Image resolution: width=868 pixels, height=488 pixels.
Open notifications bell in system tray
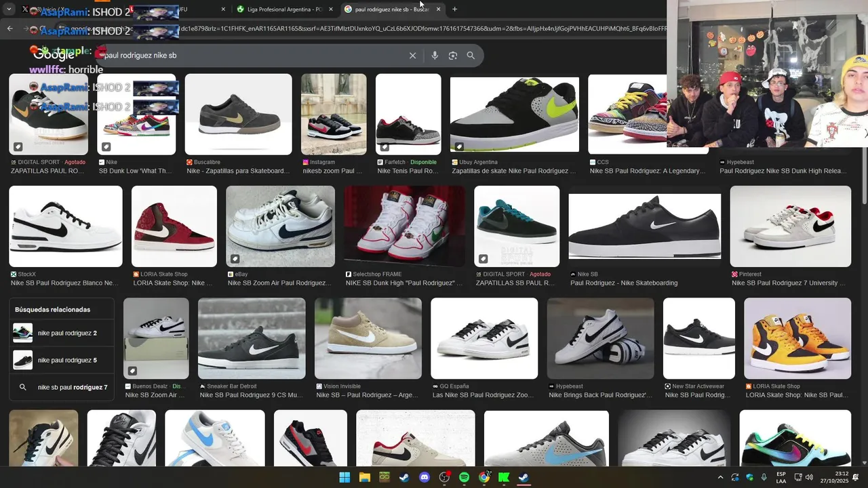click(x=856, y=477)
